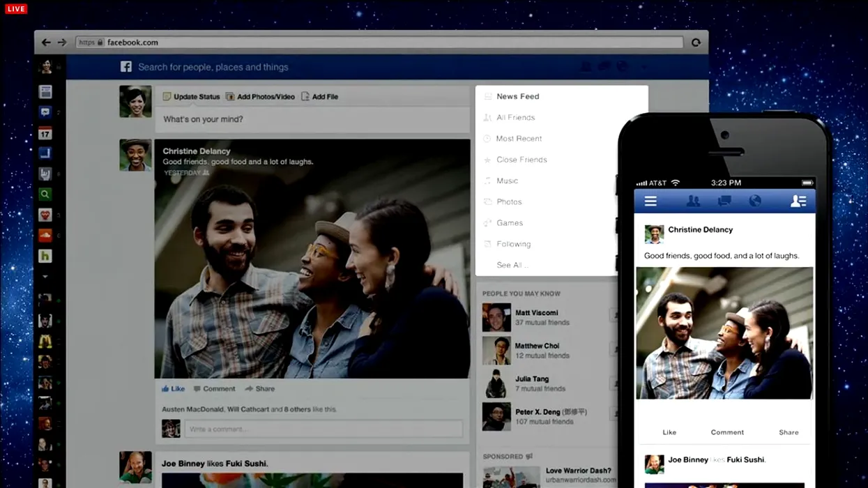The height and width of the screenshot is (488, 868).
Task: Click the browser back arrow
Action: pyautogui.click(x=46, y=43)
